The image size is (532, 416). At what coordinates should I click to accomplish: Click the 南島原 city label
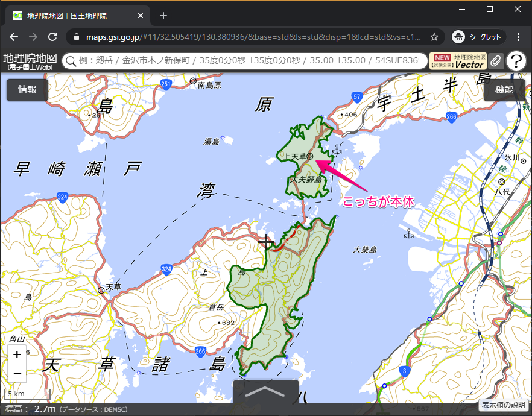coord(209,85)
